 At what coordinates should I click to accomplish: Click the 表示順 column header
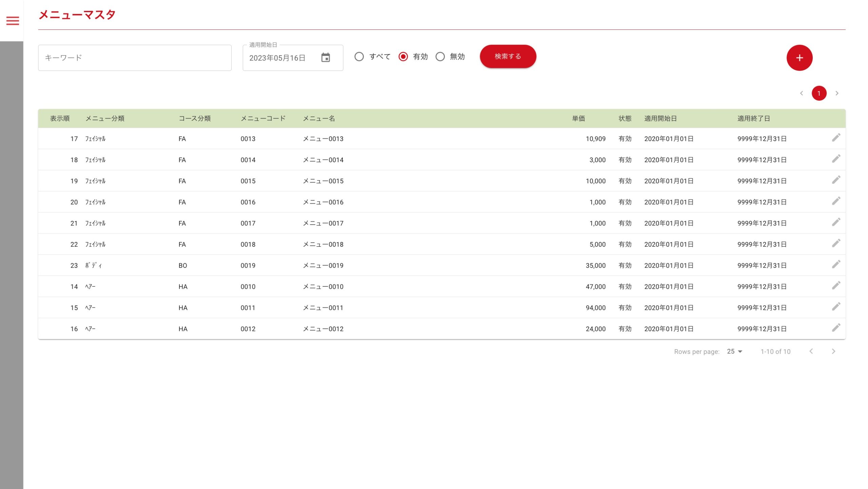point(60,118)
